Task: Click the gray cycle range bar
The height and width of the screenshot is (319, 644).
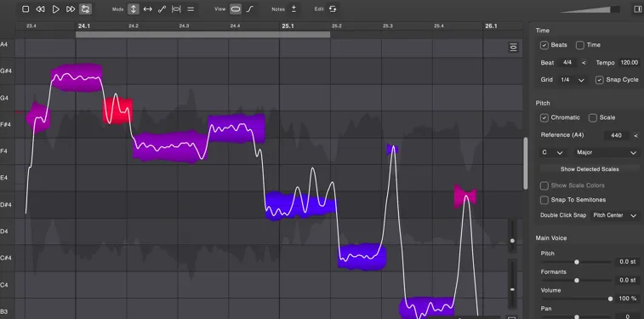Action: pyautogui.click(x=202, y=35)
